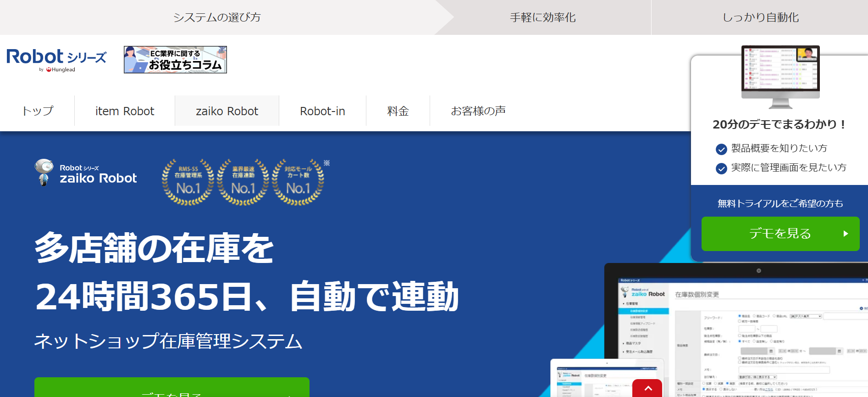The height and width of the screenshot is (397, 868).
Task: Click the red scroll-to-top arrow button
Action: pos(647,388)
